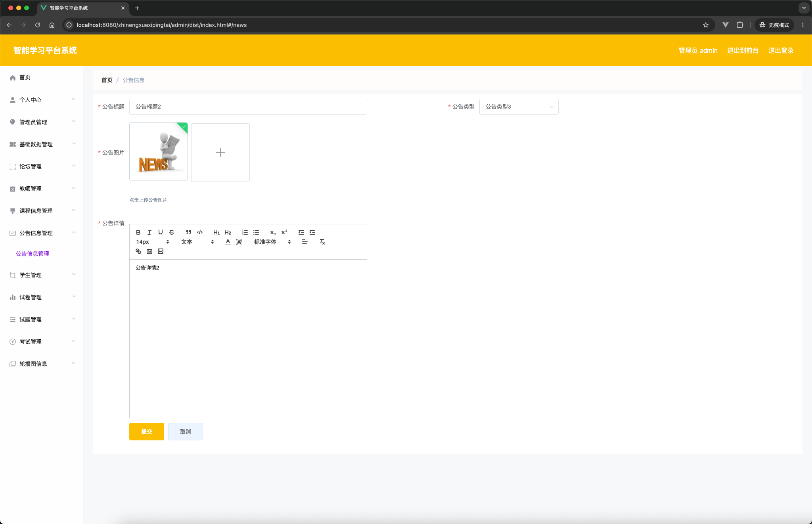Open the 公告类型 select dropdown
Viewport: 812px width, 524px height.
point(519,107)
